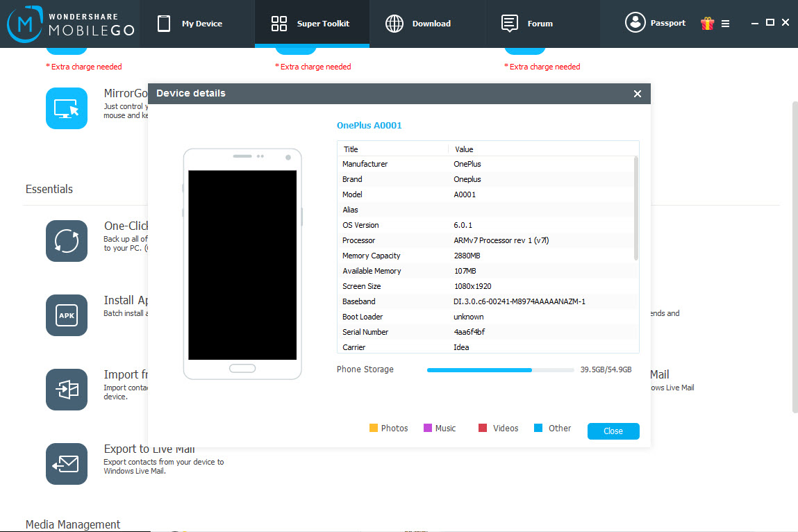Open the Passport account icon
This screenshot has height=532, width=798.
pyautogui.click(x=635, y=22)
